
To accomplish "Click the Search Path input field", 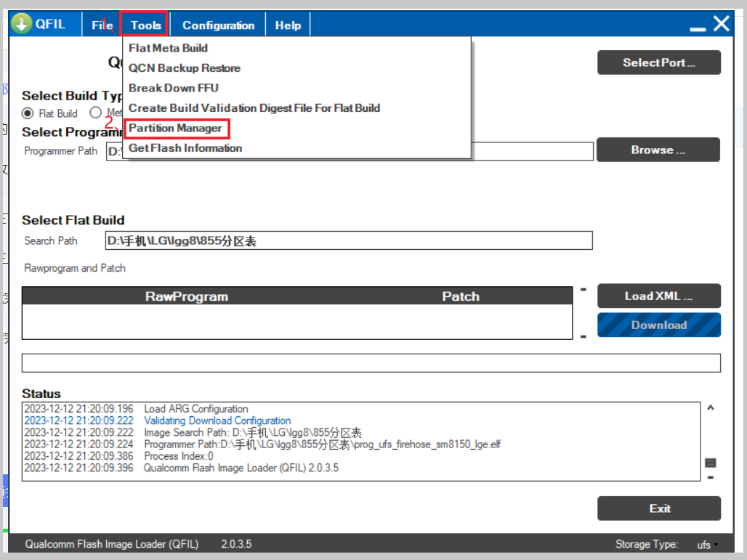I will coord(349,241).
